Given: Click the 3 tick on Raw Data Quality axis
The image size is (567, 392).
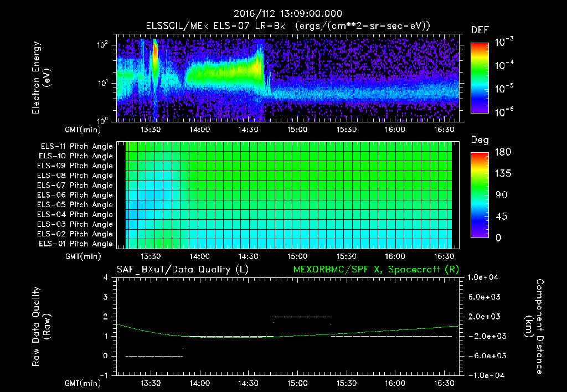Looking at the screenshot, I should pyautogui.click(x=106, y=297).
